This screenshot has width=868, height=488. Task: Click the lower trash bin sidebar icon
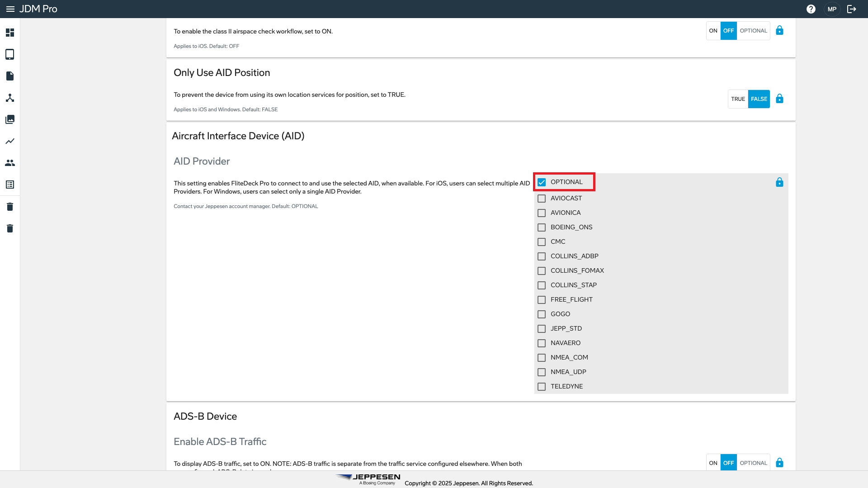pos(10,228)
